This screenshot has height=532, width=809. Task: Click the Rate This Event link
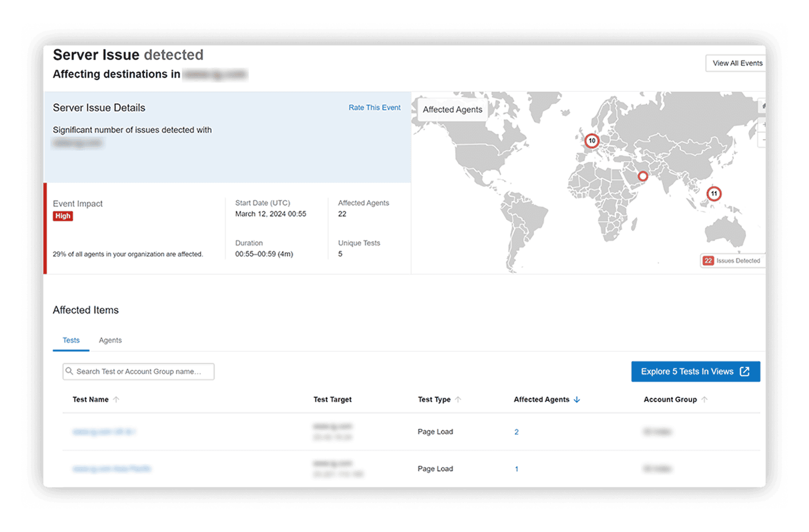click(x=374, y=107)
